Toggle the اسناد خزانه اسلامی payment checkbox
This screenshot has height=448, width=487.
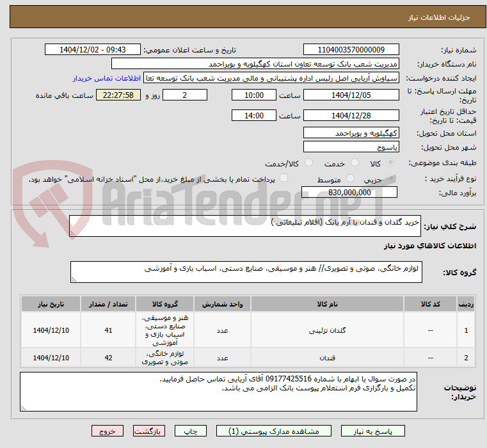pos(283,178)
